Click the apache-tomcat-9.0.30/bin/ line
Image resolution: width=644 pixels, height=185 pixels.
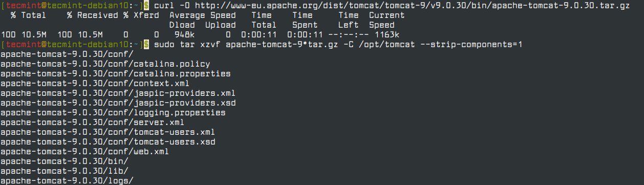coord(65,161)
